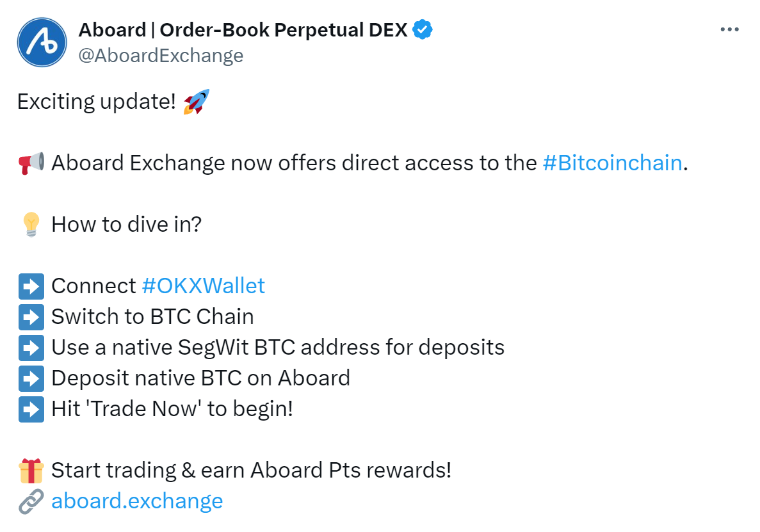Open the @AboardExchange handle
This screenshot has height=532, width=760.
[161, 56]
